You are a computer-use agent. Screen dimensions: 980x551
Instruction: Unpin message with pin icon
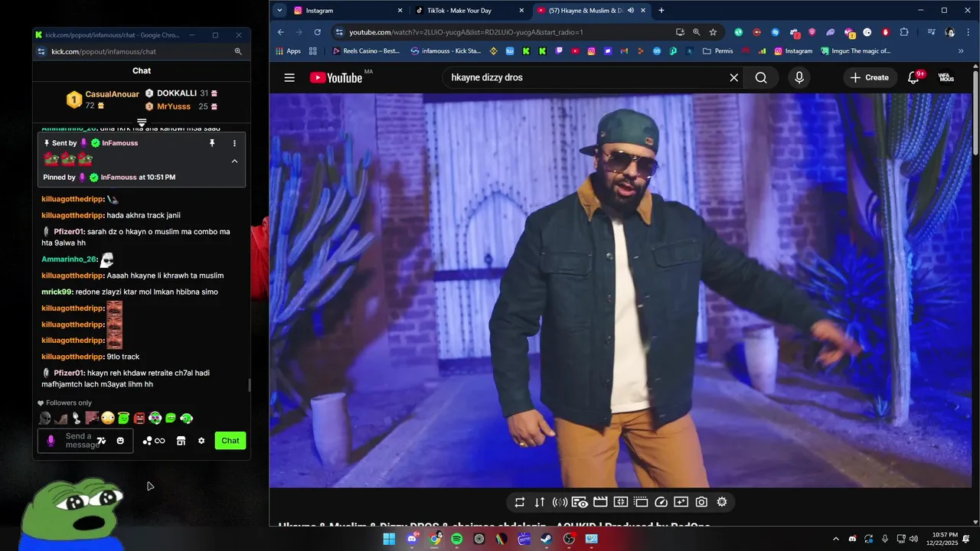212,143
